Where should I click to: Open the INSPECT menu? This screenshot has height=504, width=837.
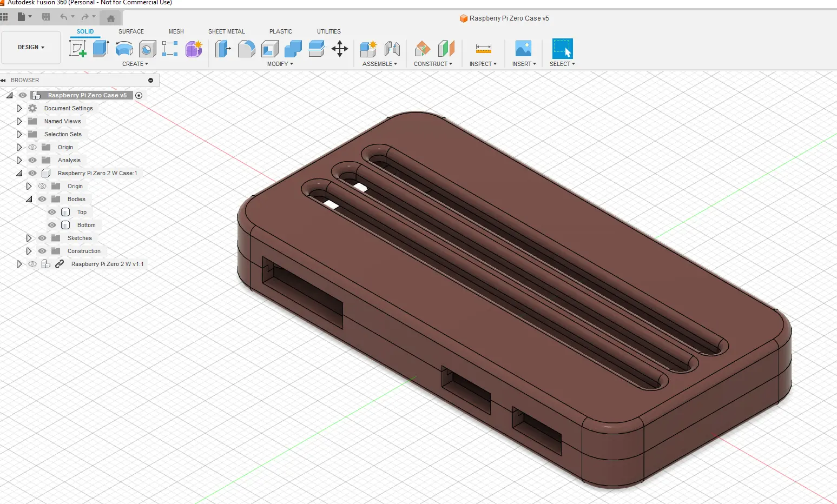pos(483,64)
